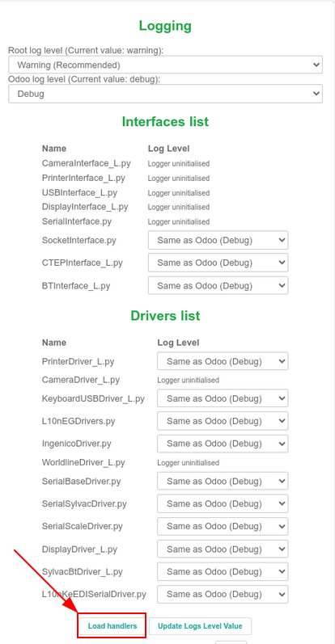The image size is (335, 644).
Task: Open L10nKeEDISerialDriver.py log level dropdown
Action: 223,594
